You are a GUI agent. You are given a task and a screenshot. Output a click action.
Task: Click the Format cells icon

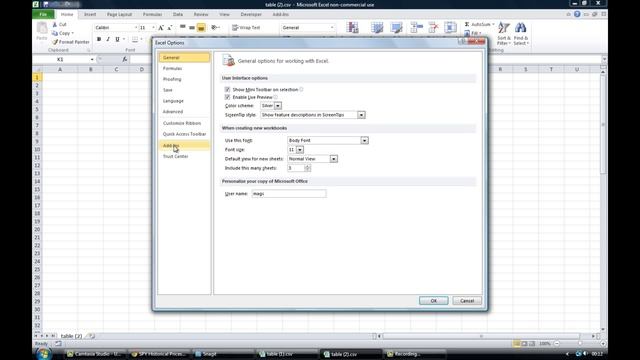[x=450, y=27]
